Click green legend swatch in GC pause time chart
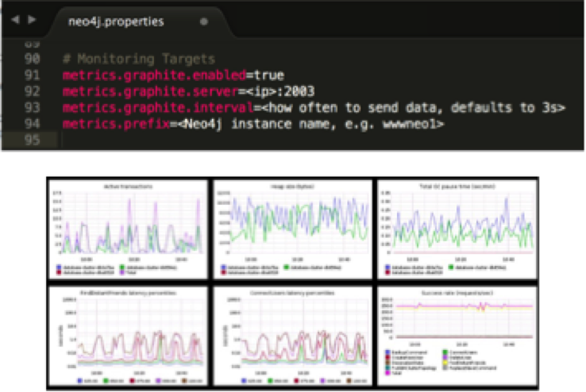The width and height of the screenshot is (586, 392). pyautogui.click(x=451, y=267)
